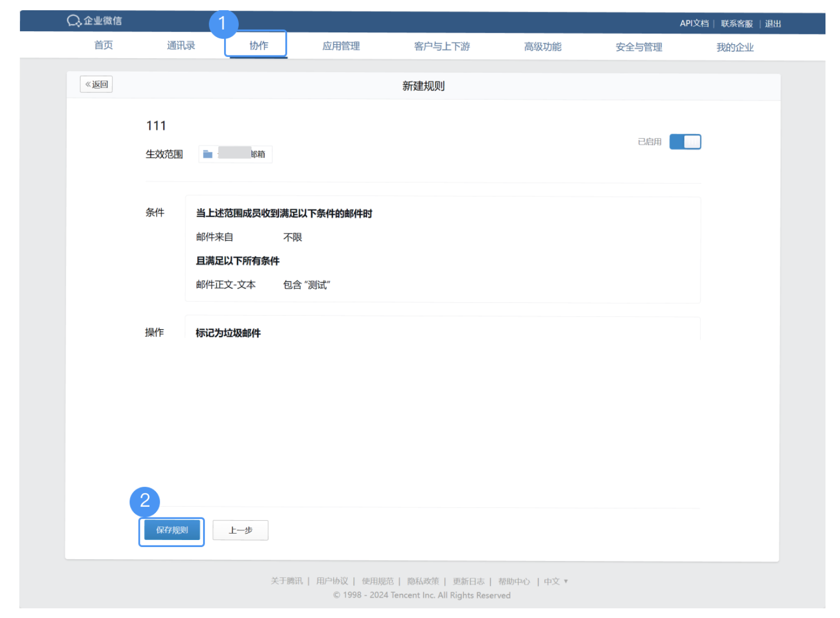Click the 企业微信 logo icon
840x618 pixels.
click(73, 20)
